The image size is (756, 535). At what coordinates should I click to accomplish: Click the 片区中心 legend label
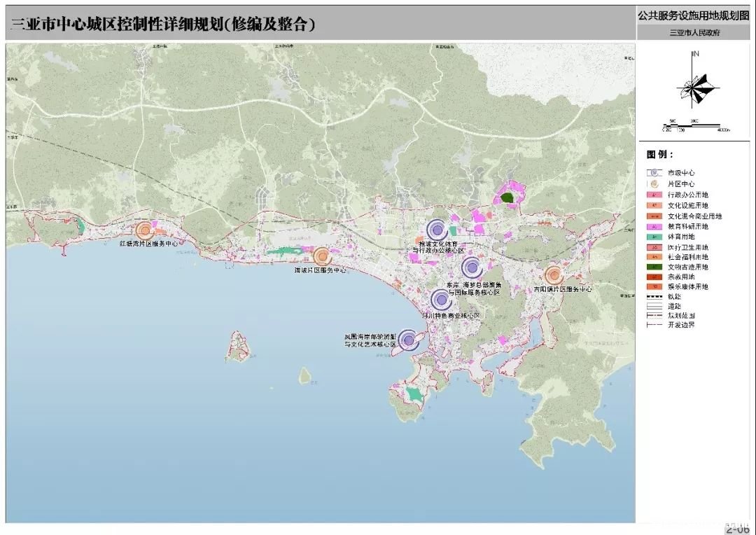coord(681,183)
